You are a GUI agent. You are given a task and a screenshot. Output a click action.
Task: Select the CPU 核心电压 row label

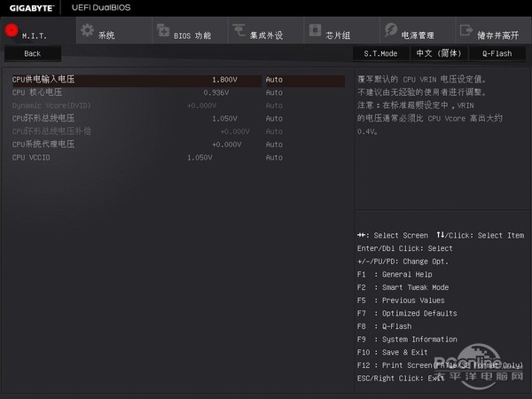37,92
